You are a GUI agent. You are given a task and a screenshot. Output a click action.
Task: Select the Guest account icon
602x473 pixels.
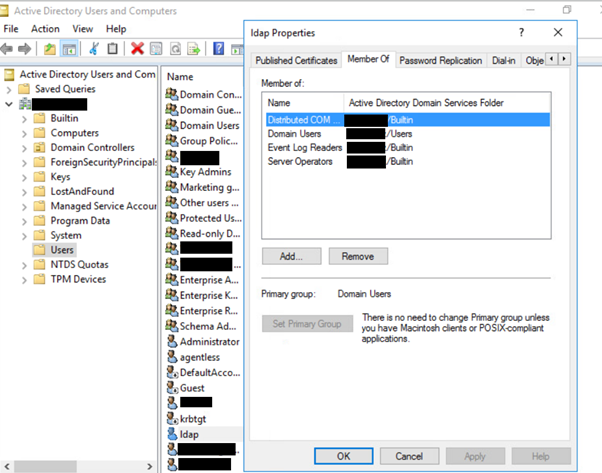pyautogui.click(x=172, y=387)
